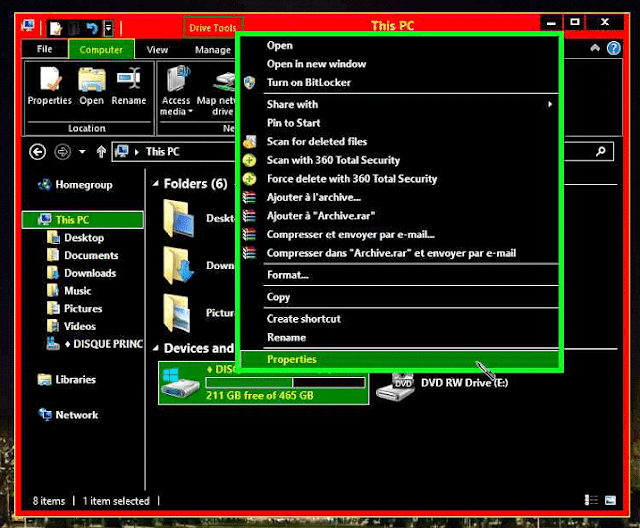Select This PC in the navigation pane
Viewport: 640px width, 528px height.
tap(83, 220)
